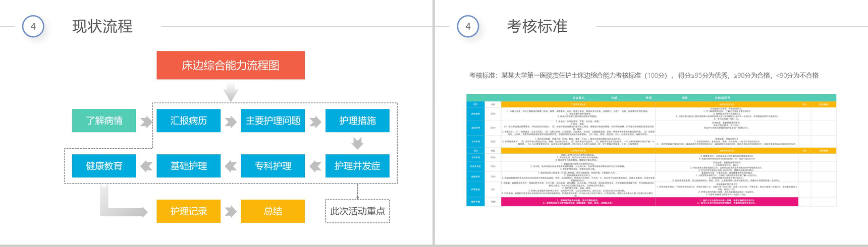
Task: Click the down arrow below the red title box
Action: pyautogui.click(x=231, y=92)
